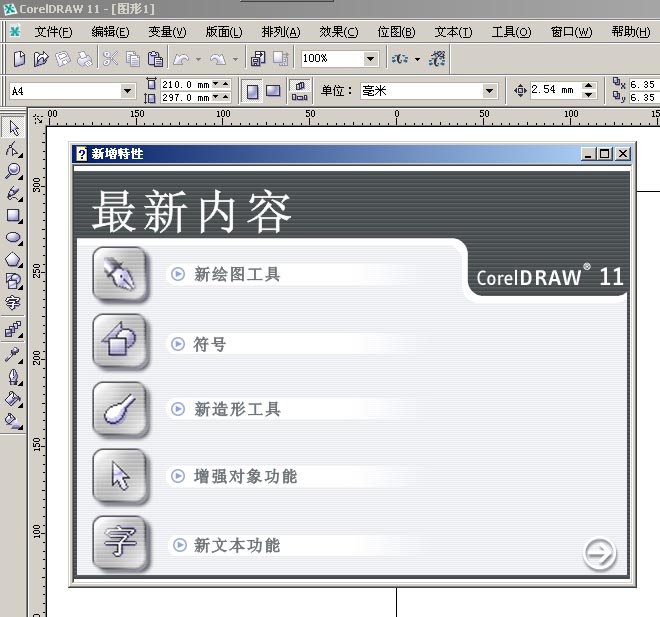Screen dimensions: 660x617
Task: Click the Corel Online icon
Action: [x=437, y=59]
